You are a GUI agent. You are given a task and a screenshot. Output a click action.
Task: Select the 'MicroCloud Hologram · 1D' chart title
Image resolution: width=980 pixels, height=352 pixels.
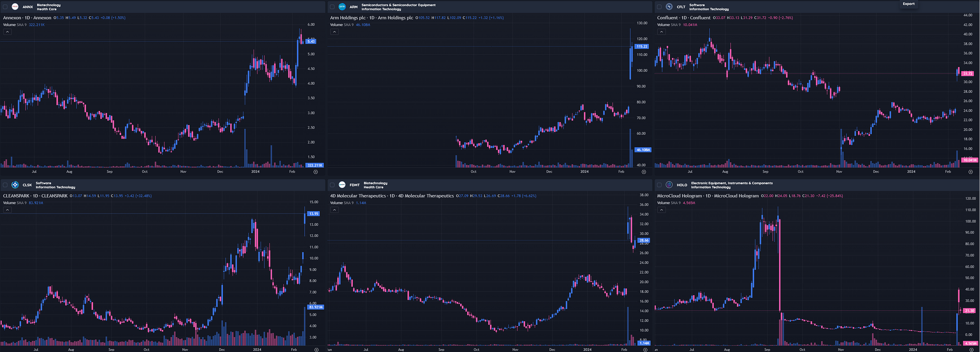point(708,196)
